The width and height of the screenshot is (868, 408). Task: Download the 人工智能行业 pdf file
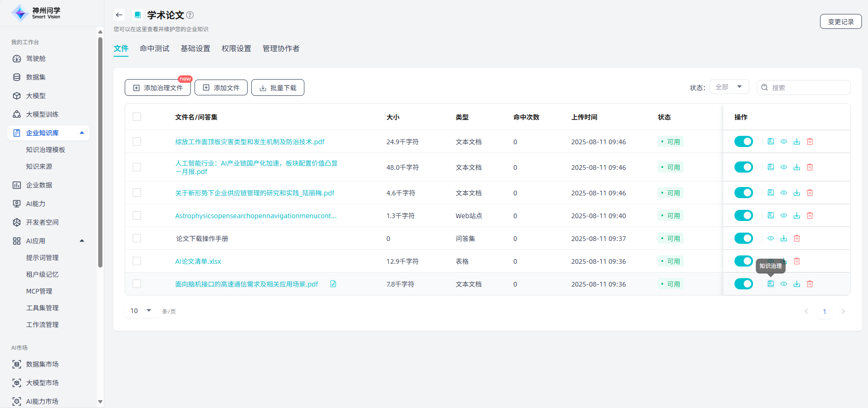coord(797,167)
